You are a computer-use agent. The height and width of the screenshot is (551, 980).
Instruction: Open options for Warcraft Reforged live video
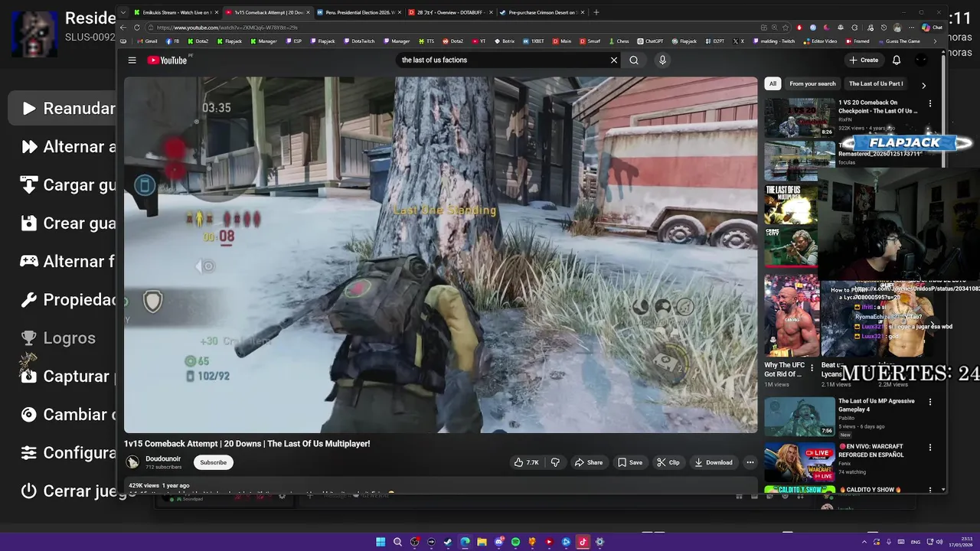click(930, 447)
